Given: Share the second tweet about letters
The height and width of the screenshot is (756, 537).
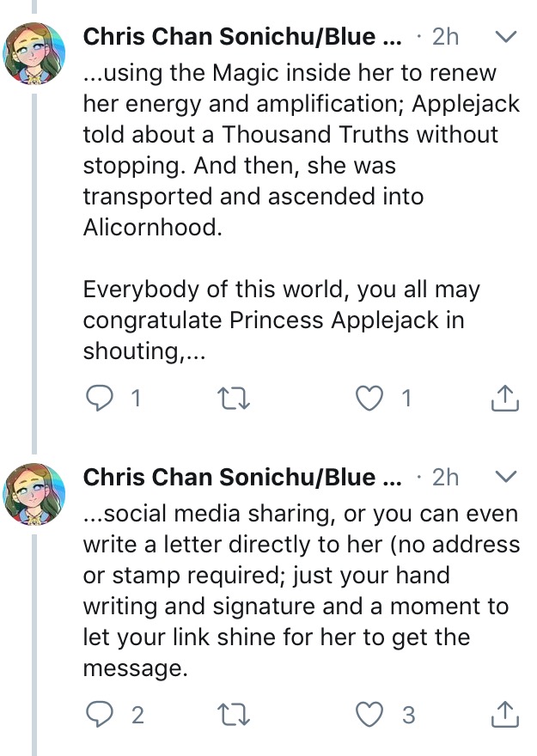Looking at the screenshot, I should pos(505,714).
